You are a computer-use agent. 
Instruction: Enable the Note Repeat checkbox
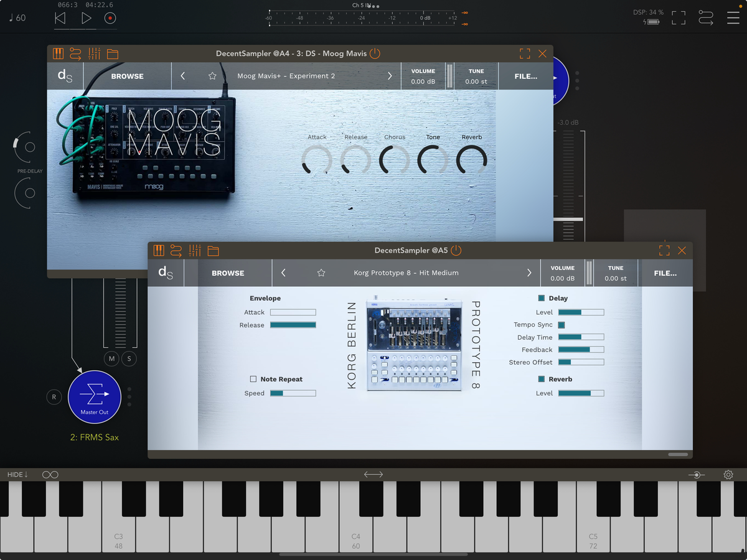(x=253, y=379)
